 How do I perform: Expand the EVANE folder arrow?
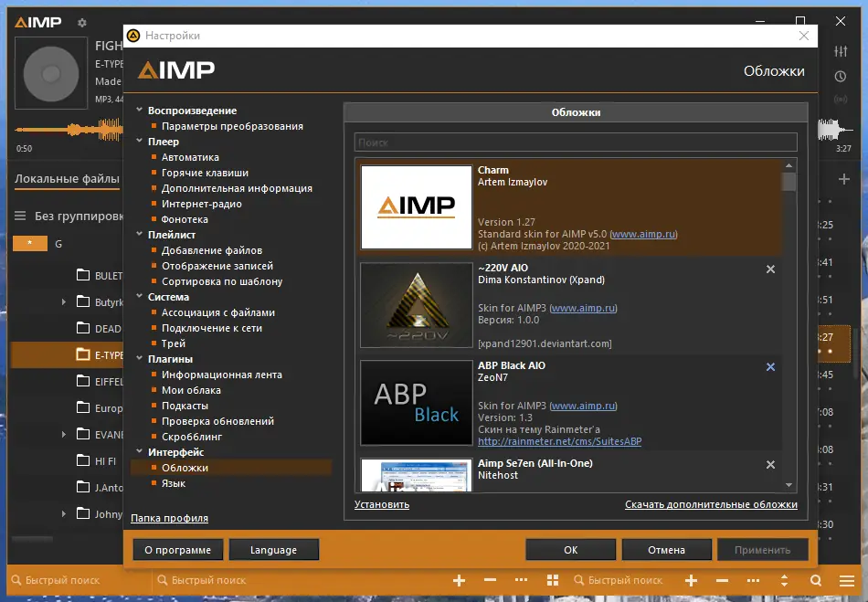(x=64, y=434)
